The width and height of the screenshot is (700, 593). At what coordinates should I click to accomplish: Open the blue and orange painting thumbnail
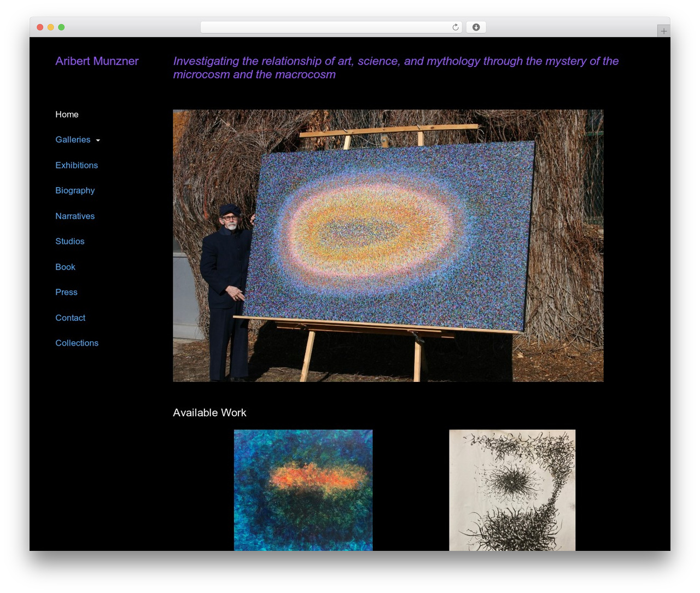(303, 490)
